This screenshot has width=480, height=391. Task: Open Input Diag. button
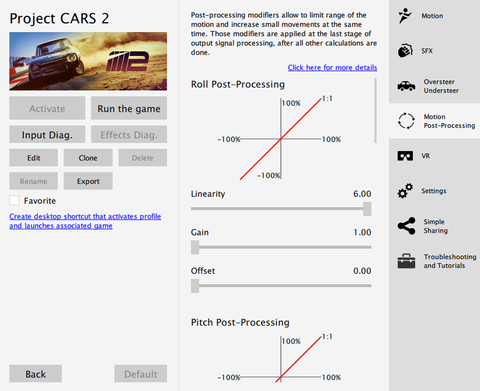[47, 134]
